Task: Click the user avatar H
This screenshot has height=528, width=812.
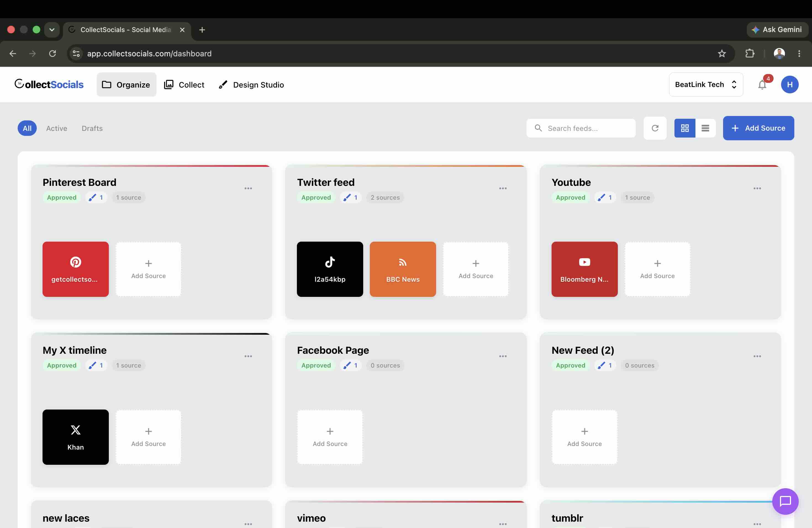Action: pos(790,85)
